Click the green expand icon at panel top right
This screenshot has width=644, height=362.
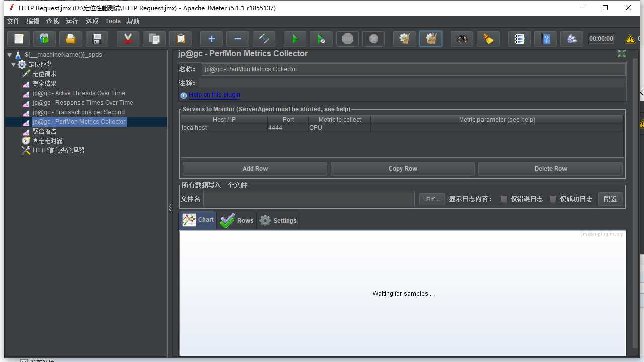point(622,54)
